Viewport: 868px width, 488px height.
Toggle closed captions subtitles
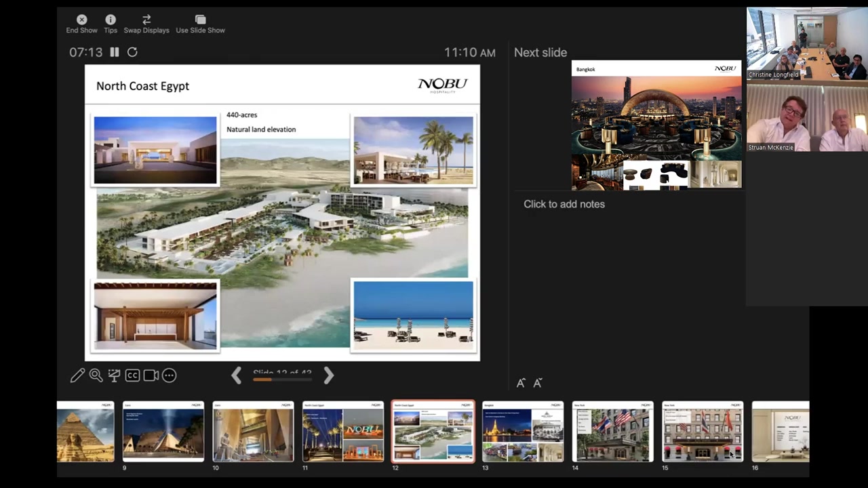pyautogui.click(x=132, y=375)
